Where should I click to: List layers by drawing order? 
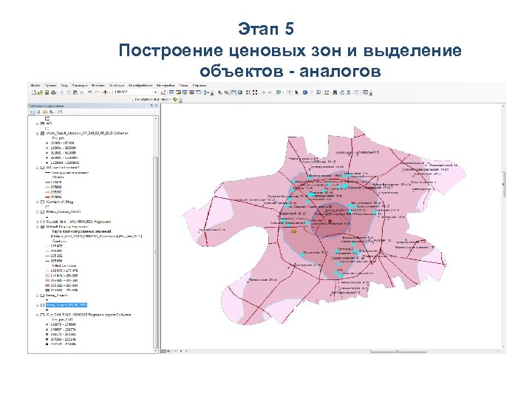[x=33, y=112]
